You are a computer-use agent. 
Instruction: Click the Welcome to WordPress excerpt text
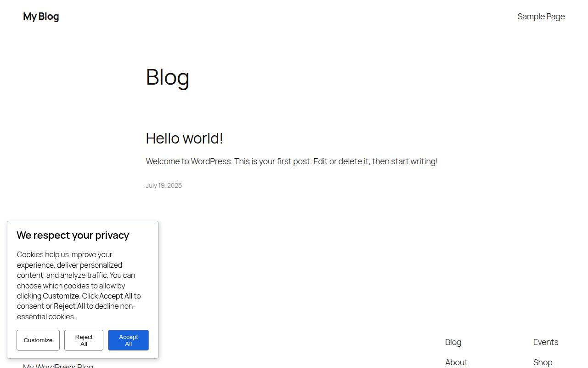tap(292, 161)
